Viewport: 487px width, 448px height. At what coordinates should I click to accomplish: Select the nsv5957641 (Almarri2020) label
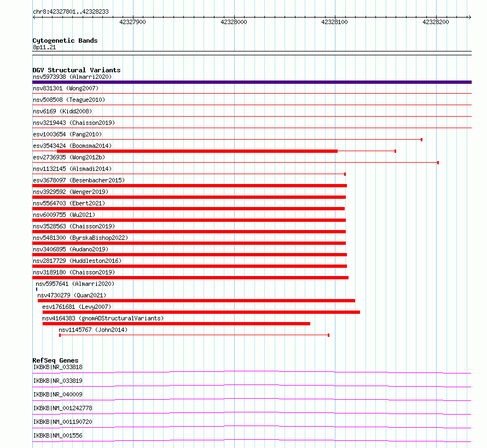point(75,284)
